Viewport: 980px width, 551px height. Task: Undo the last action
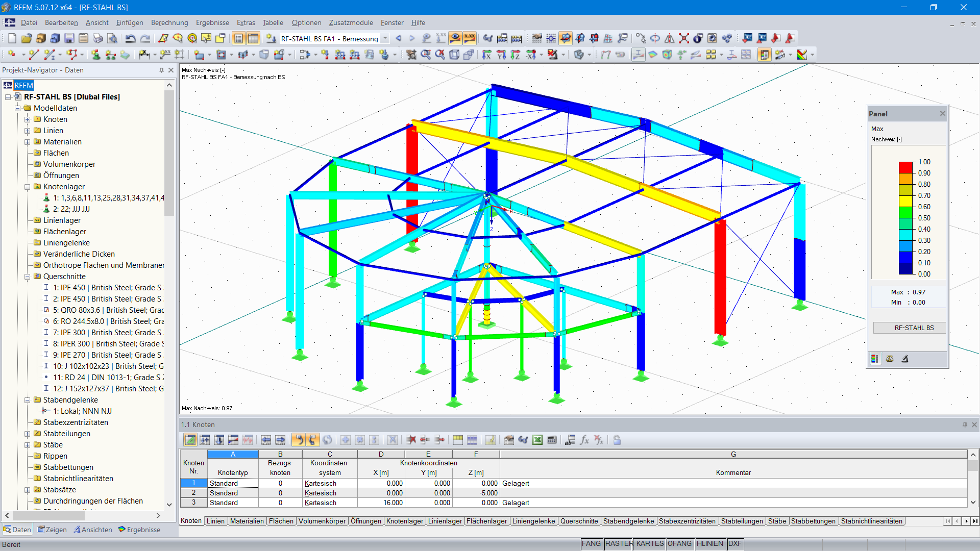[131, 38]
